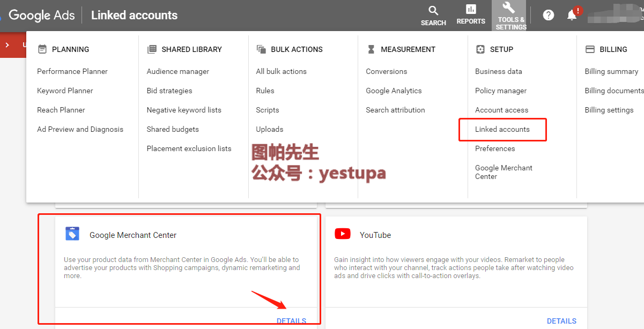Open the notifications bell icon
This screenshot has height=329, width=644.
click(572, 15)
